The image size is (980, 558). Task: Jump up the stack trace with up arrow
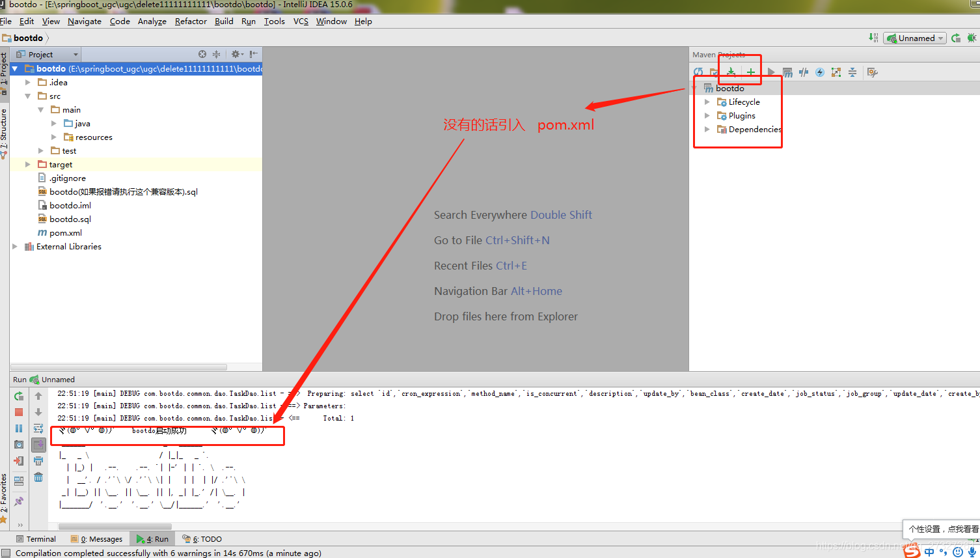(38, 396)
